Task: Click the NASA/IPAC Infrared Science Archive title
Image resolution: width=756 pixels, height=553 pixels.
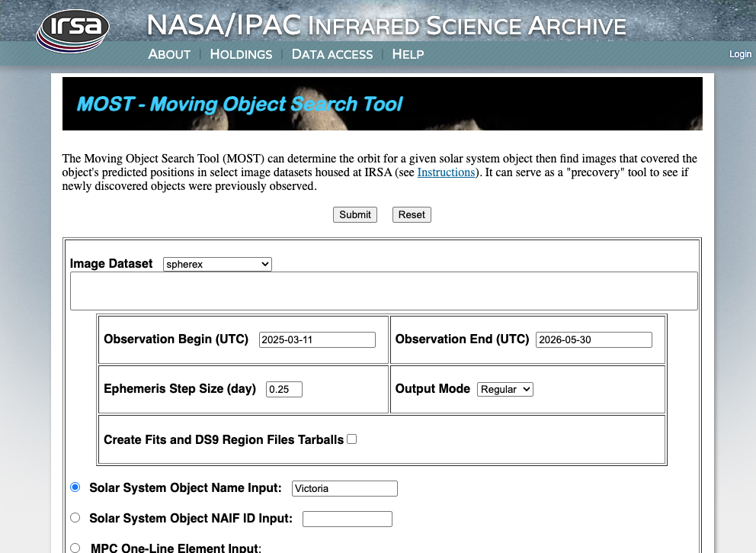Action: 386,25
